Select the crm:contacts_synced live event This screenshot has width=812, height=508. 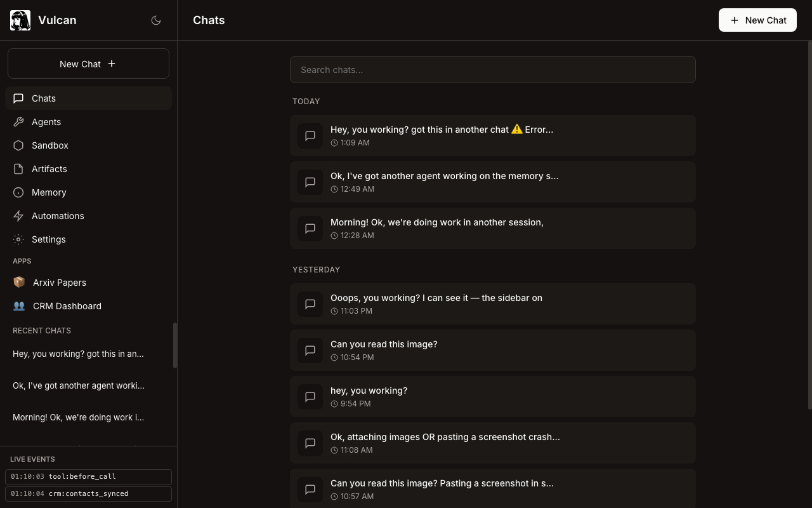coord(88,493)
